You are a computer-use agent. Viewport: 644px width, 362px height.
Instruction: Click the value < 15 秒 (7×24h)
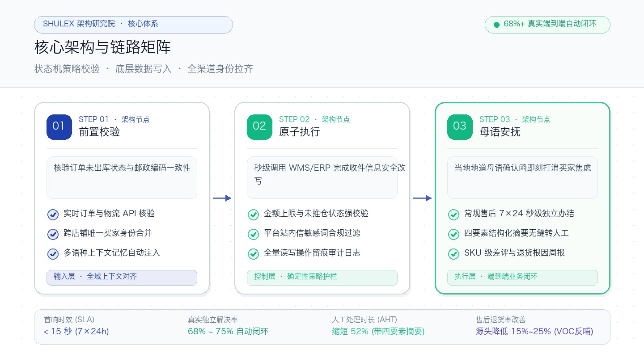click(76, 332)
